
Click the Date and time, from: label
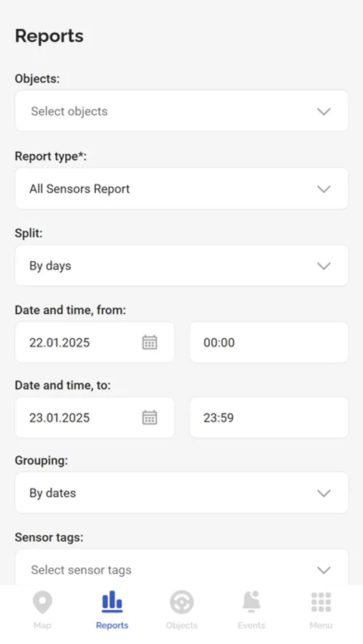tap(70, 310)
